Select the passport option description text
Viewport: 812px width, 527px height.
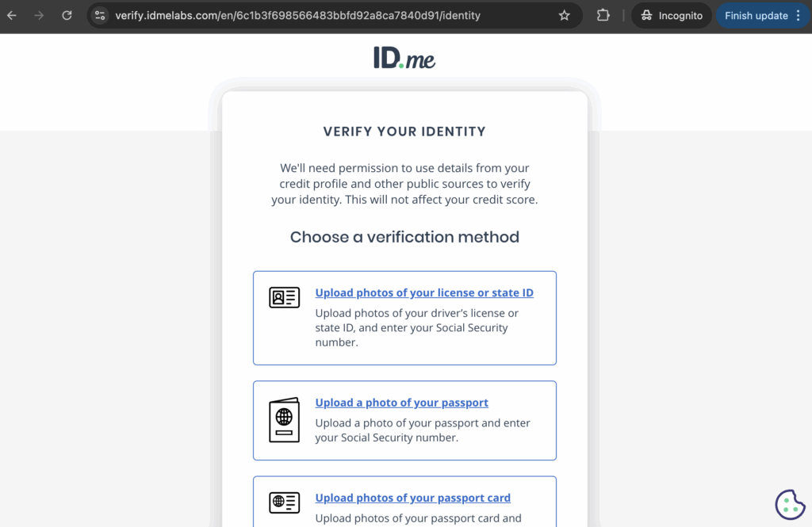(x=423, y=430)
